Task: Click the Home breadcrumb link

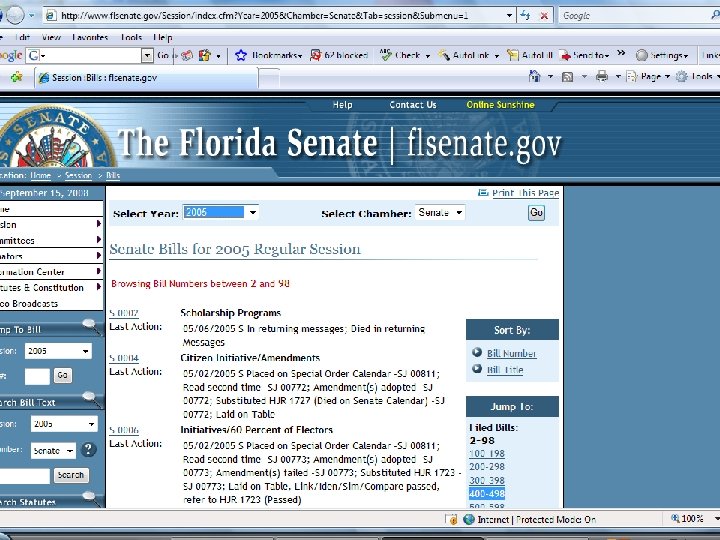Action: click(40, 175)
